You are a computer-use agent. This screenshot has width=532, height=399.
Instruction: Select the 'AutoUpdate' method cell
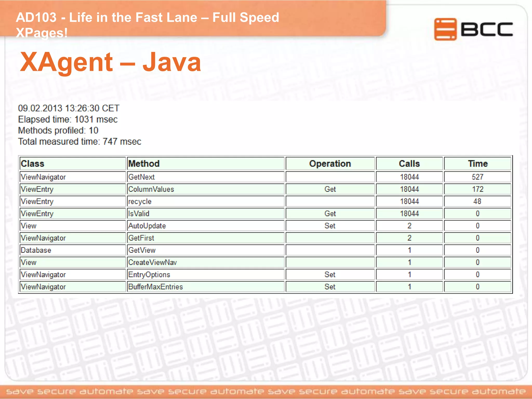pos(205,226)
